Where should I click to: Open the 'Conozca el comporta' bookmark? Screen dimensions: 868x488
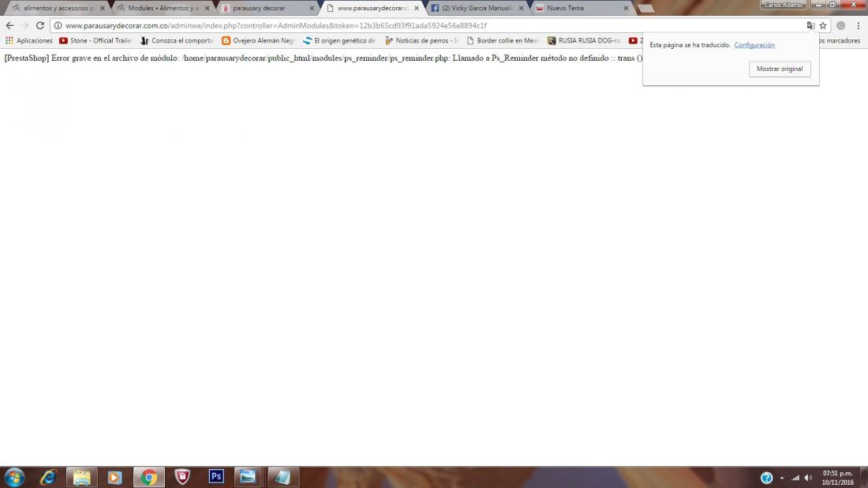pyautogui.click(x=177, y=40)
